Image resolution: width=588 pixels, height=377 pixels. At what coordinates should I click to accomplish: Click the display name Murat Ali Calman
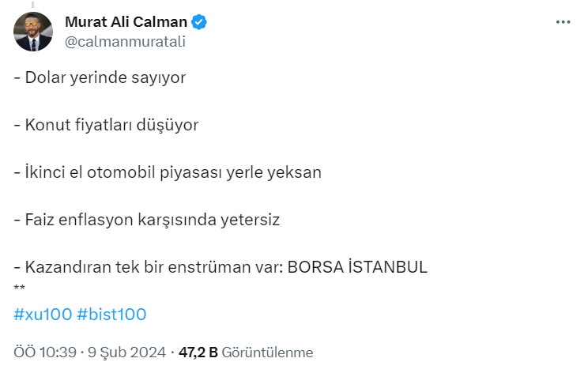click(127, 23)
